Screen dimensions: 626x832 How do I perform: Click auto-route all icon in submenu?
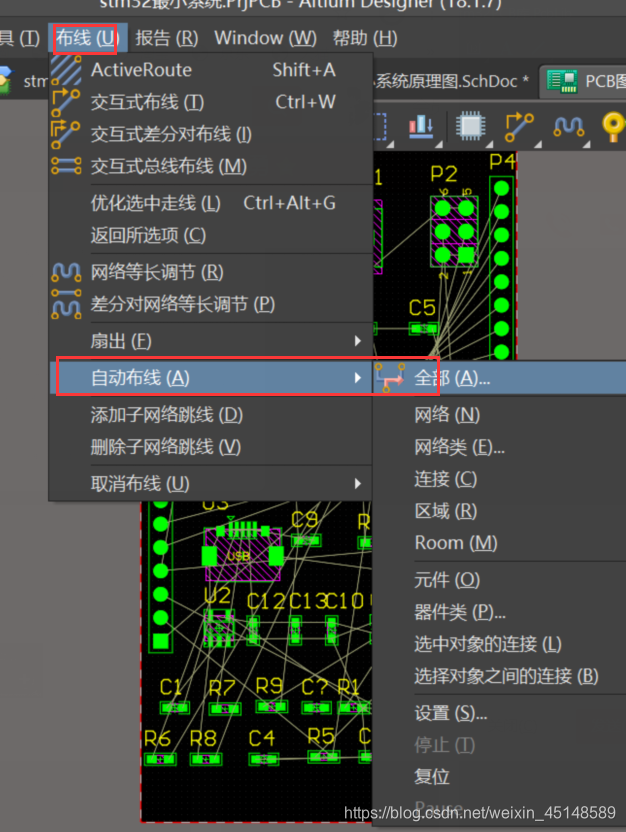point(391,378)
